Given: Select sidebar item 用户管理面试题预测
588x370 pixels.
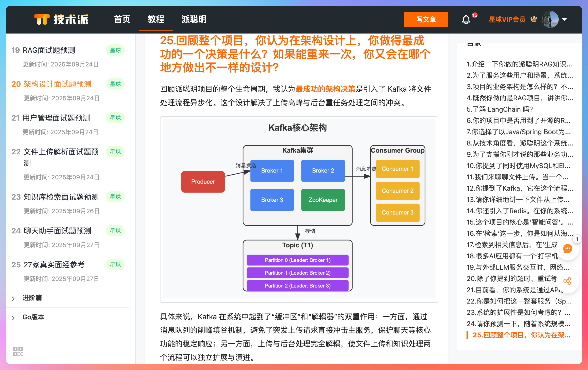Looking at the screenshot, I should pos(56,118).
